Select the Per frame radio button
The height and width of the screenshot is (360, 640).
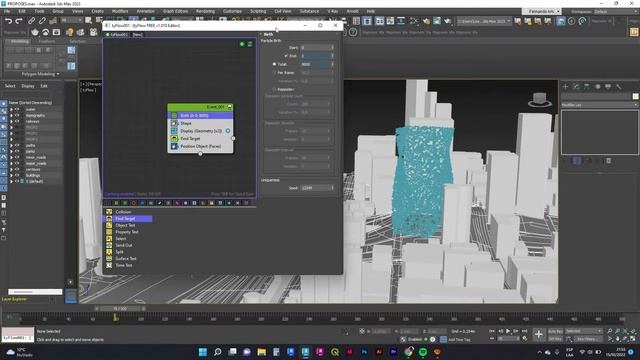tap(274, 73)
